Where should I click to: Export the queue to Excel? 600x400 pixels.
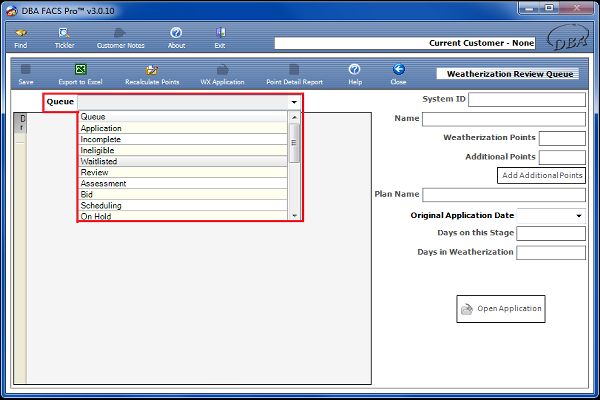[x=80, y=75]
